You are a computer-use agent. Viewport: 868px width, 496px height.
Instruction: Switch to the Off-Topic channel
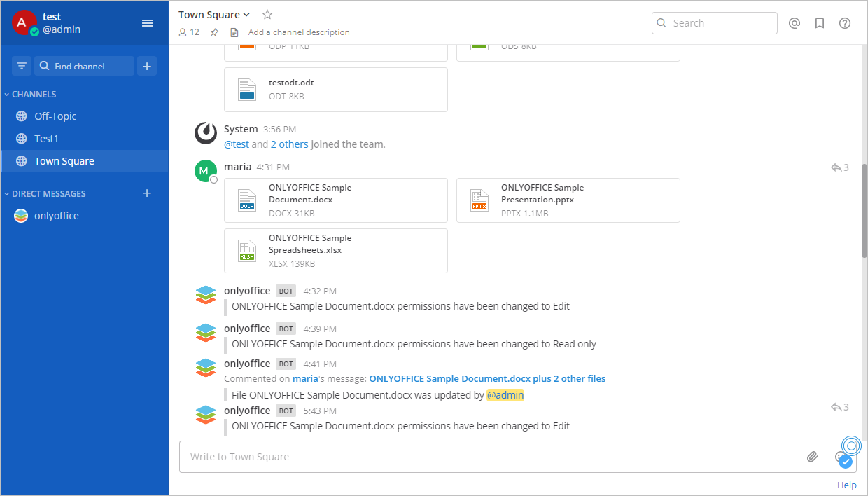55,116
